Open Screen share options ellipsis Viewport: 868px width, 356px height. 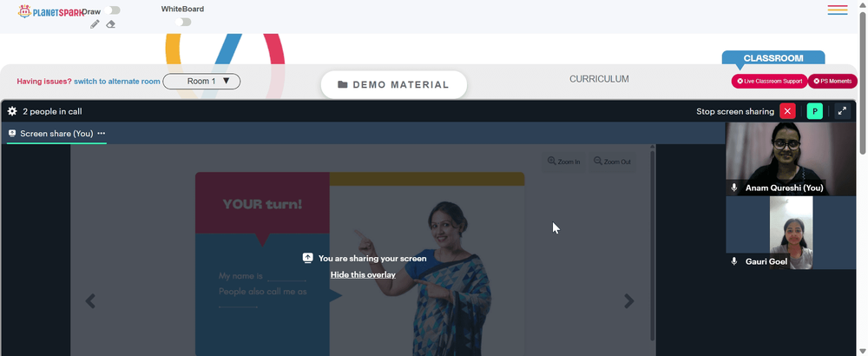pyautogui.click(x=102, y=134)
